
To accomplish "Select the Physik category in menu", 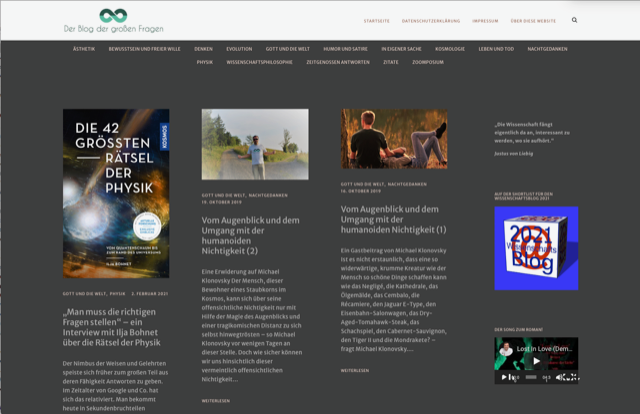I will click(x=204, y=62).
